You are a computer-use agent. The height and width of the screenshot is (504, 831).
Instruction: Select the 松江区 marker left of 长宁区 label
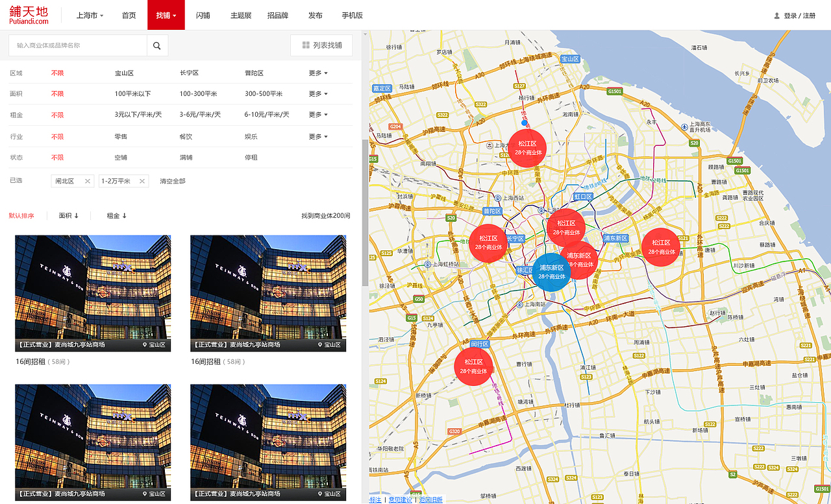point(488,243)
